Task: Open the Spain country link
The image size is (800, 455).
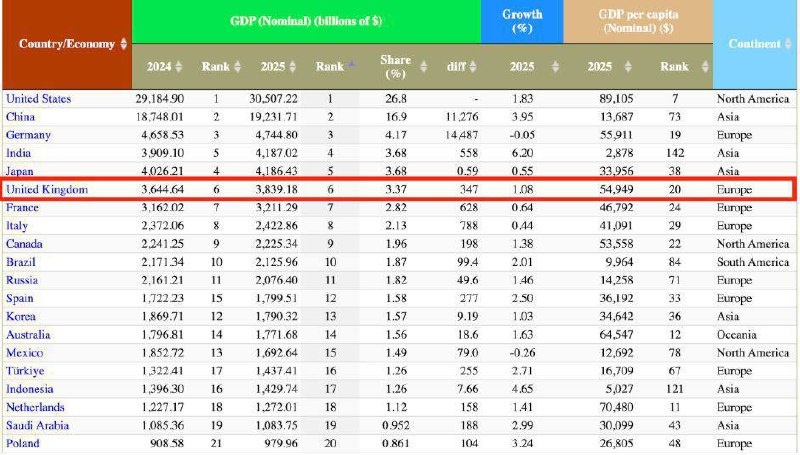Action: [19, 298]
